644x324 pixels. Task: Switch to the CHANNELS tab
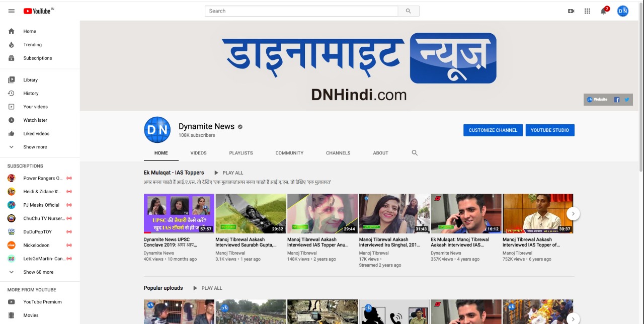pyautogui.click(x=338, y=153)
